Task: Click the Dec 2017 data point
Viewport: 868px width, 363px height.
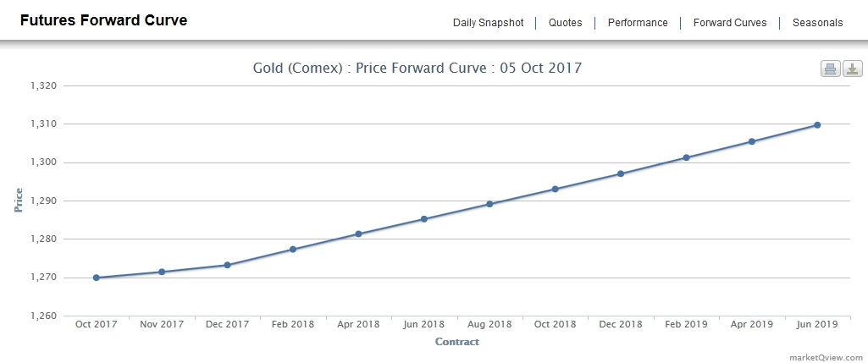Action: pyautogui.click(x=227, y=265)
